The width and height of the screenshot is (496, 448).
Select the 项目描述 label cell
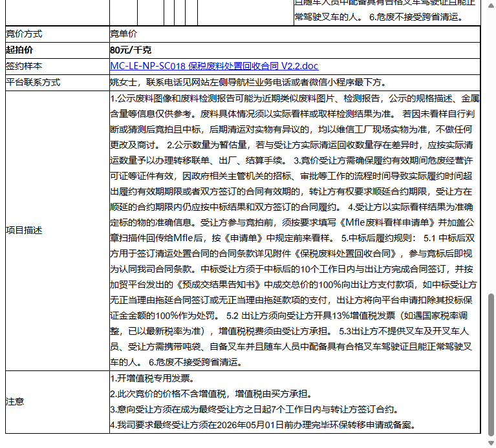[x=58, y=231]
